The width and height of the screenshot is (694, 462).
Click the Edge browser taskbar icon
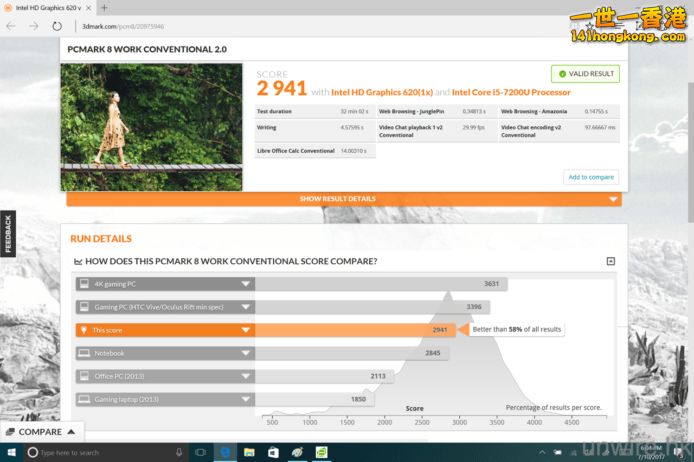coord(225,452)
